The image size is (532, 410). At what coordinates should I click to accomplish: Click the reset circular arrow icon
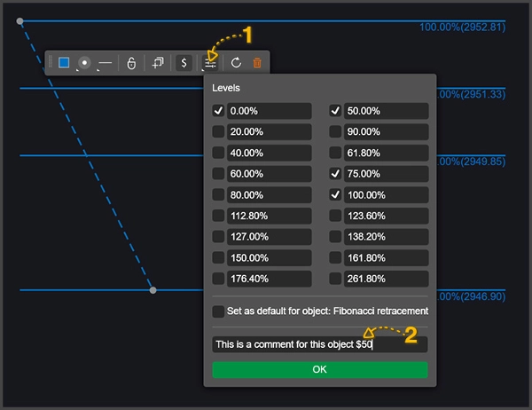(236, 63)
